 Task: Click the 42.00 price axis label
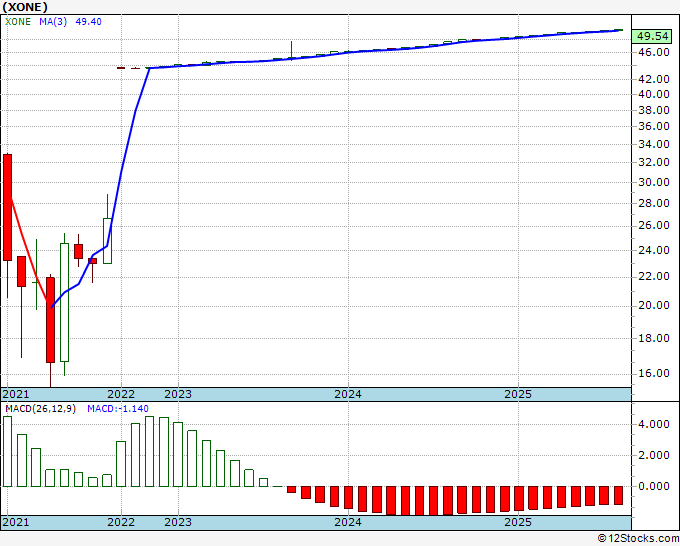[x=654, y=79]
